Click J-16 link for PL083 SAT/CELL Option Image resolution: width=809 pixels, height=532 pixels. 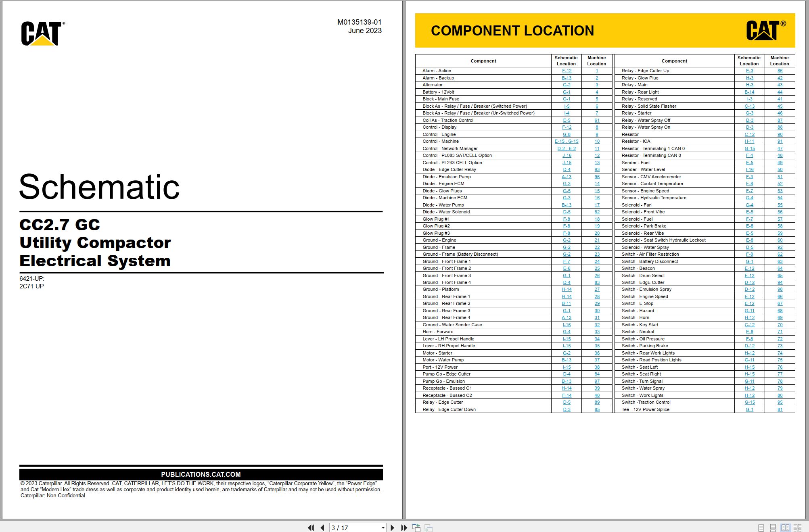click(x=567, y=156)
